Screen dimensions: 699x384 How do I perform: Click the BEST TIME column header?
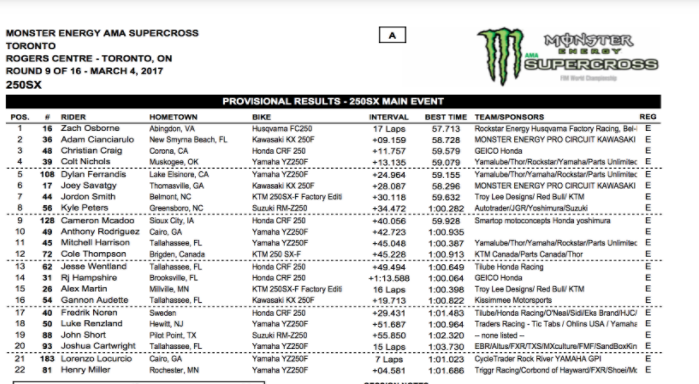click(446, 117)
